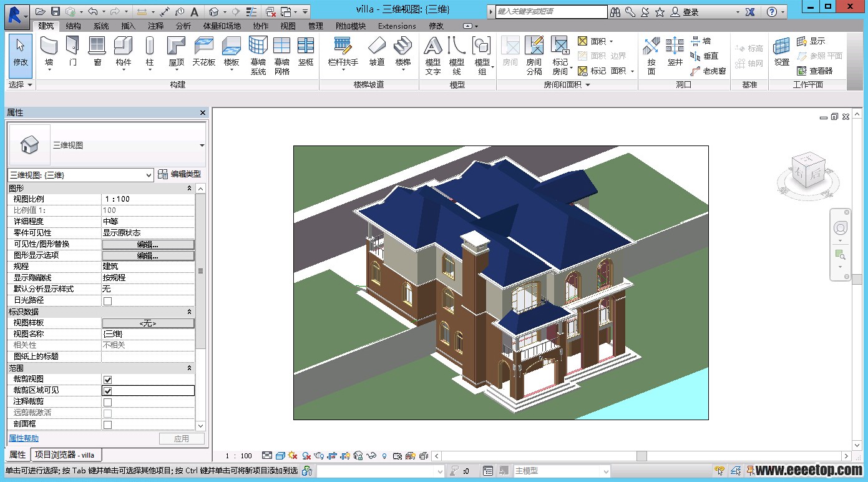
Task: Open the 修改 ribbon tab
Action: click(x=436, y=26)
